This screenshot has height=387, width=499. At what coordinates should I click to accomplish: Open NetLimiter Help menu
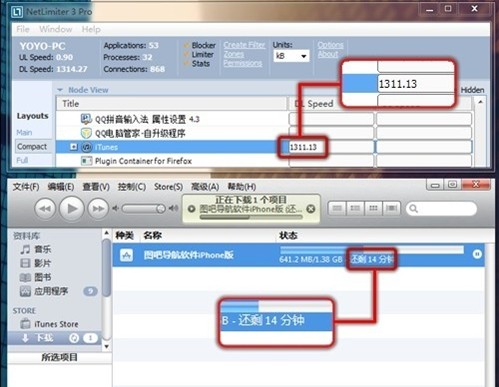91,29
